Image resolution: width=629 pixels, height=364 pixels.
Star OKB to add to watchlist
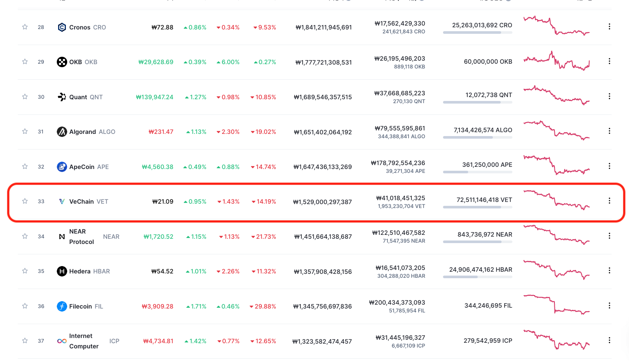point(25,62)
